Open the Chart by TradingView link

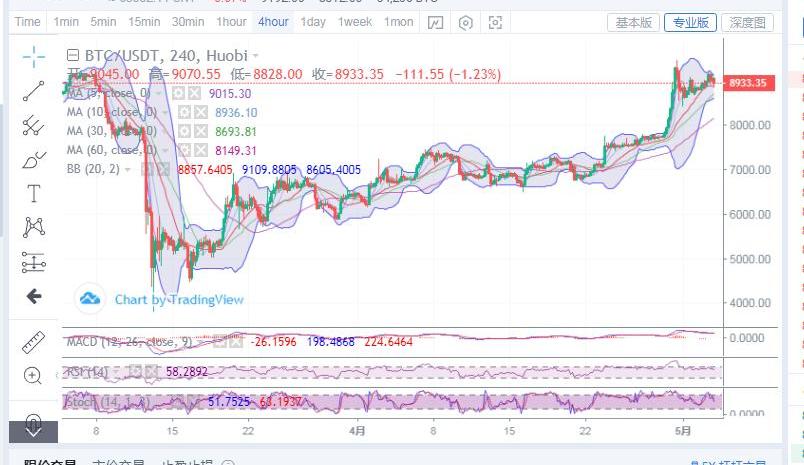click(x=179, y=299)
